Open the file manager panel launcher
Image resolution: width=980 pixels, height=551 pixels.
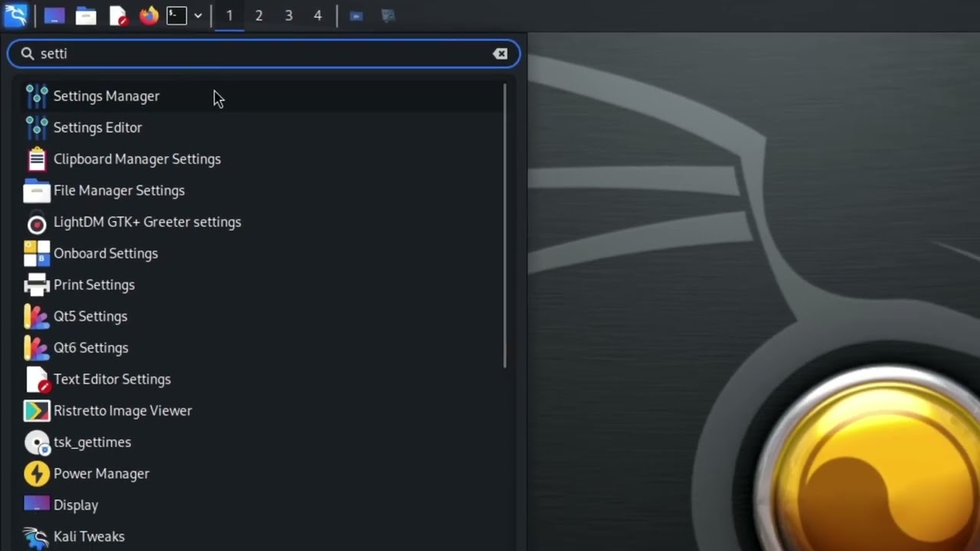pos(86,15)
